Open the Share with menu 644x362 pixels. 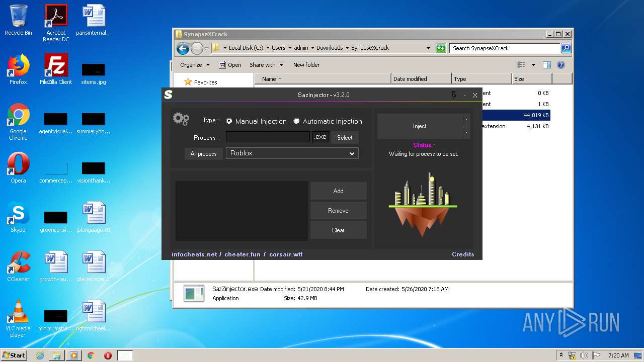(x=266, y=65)
